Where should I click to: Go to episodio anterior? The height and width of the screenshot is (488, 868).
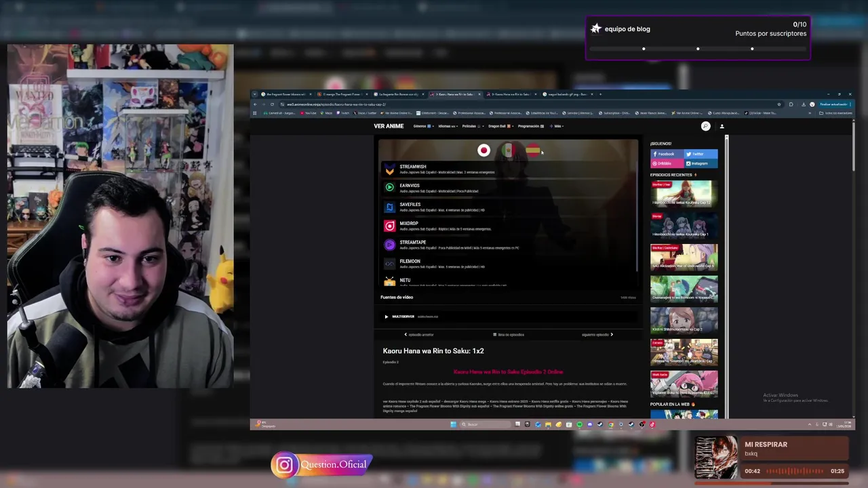click(x=419, y=334)
